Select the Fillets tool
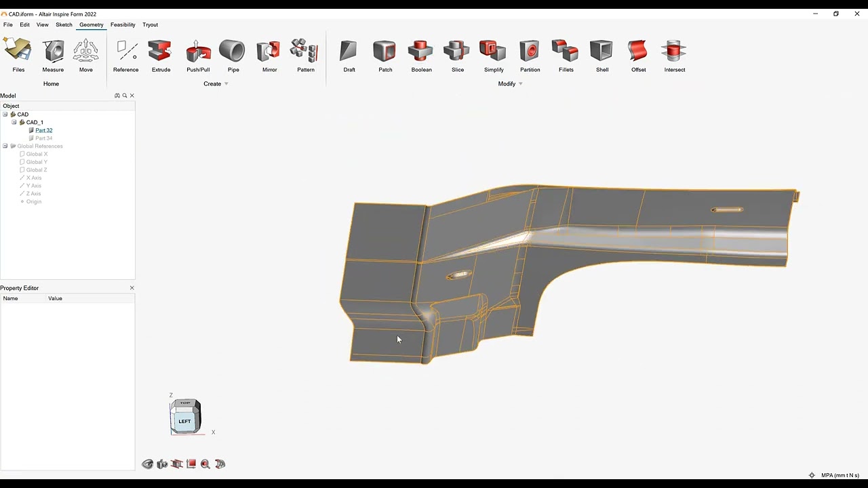 coord(566,56)
